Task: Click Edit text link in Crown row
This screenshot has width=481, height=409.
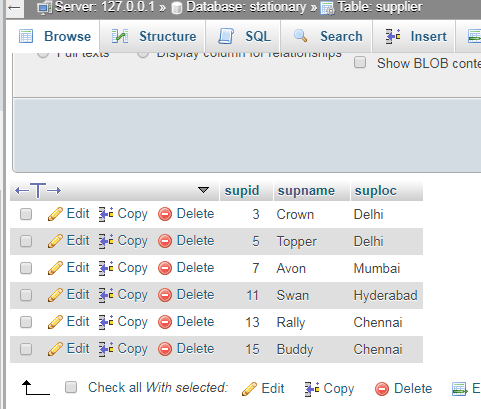Action: [78, 214]
